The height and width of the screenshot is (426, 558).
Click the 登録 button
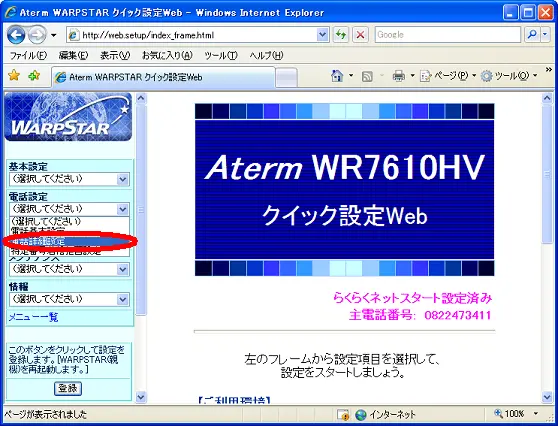68,388
